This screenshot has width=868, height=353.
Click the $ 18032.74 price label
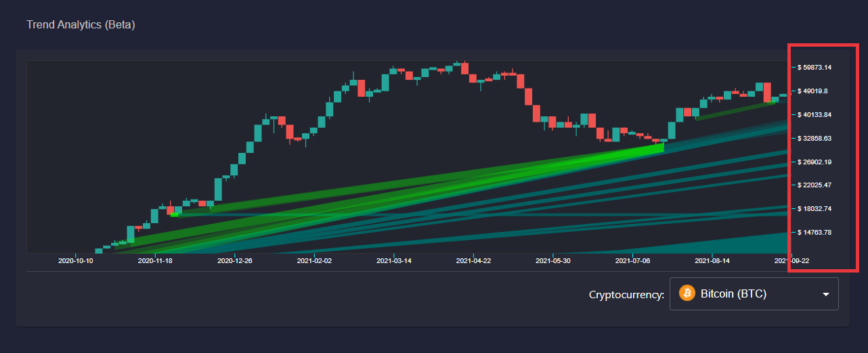815,208
